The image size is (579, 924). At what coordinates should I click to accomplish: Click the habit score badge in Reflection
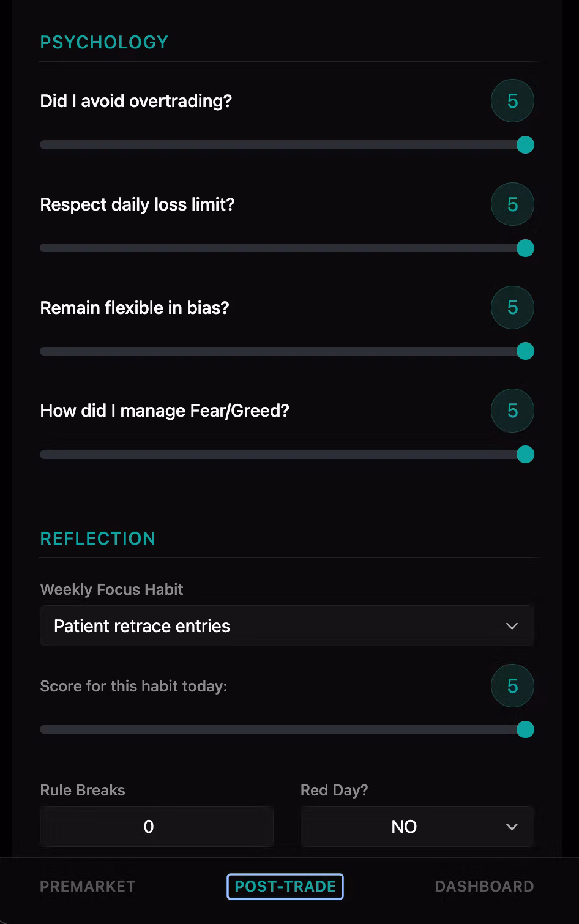pyautogui.click(x=512, y=686)
